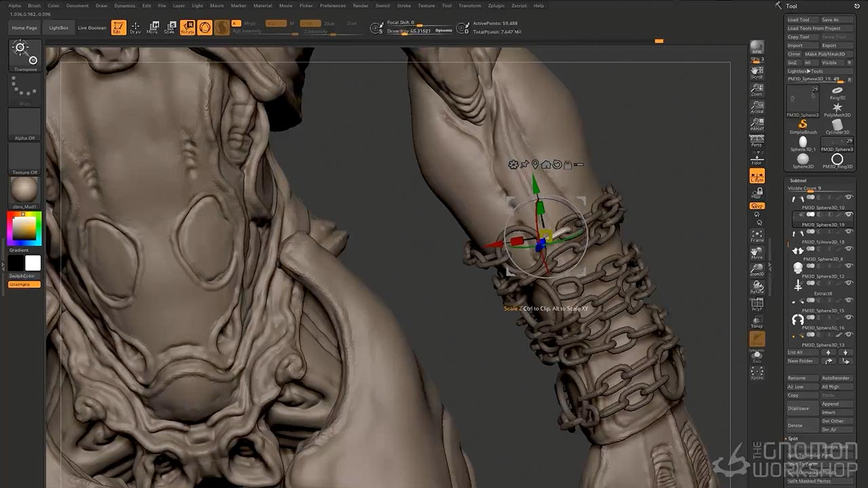
Task: Collapse the Subtool panel header
Action: click(797, 180)
